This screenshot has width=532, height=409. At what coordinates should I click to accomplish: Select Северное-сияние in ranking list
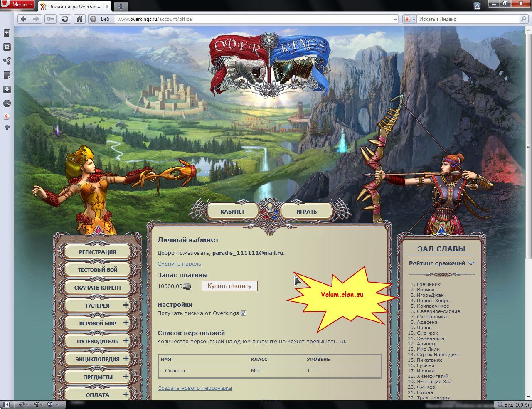438,311
